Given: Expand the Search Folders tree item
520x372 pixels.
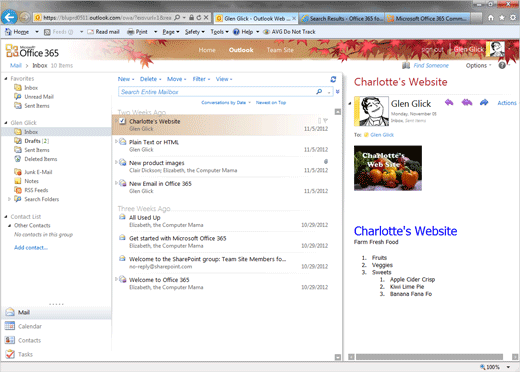Looking at the screenshot, I should (x=9, y=199).
